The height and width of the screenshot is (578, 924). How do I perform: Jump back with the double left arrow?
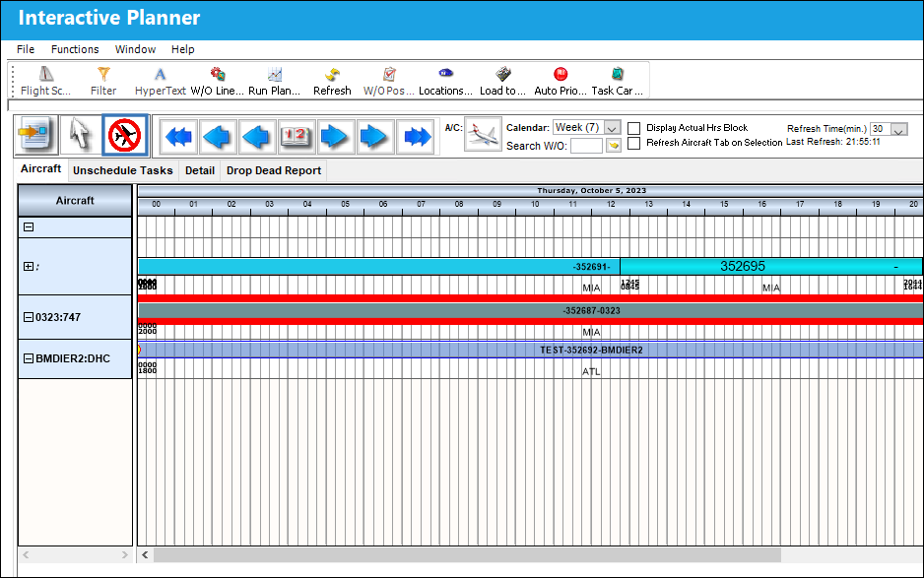178,137
